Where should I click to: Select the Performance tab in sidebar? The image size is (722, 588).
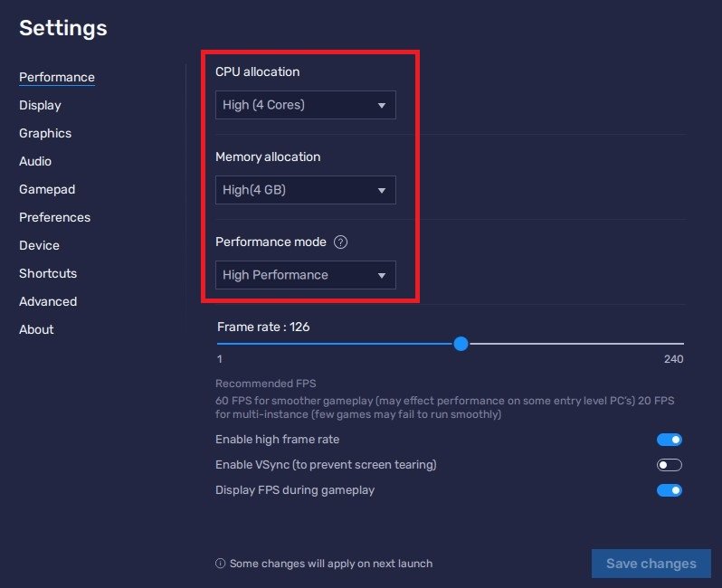click(57, 77)
